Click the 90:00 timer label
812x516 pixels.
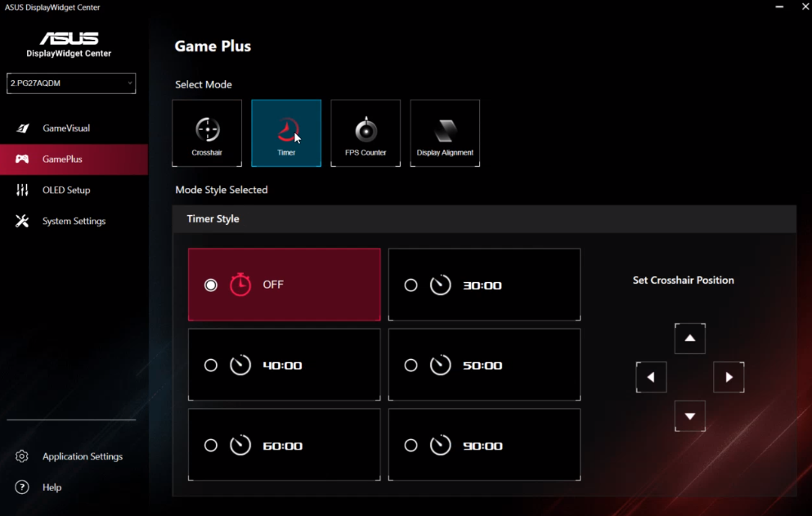click(x=482, y=446)
